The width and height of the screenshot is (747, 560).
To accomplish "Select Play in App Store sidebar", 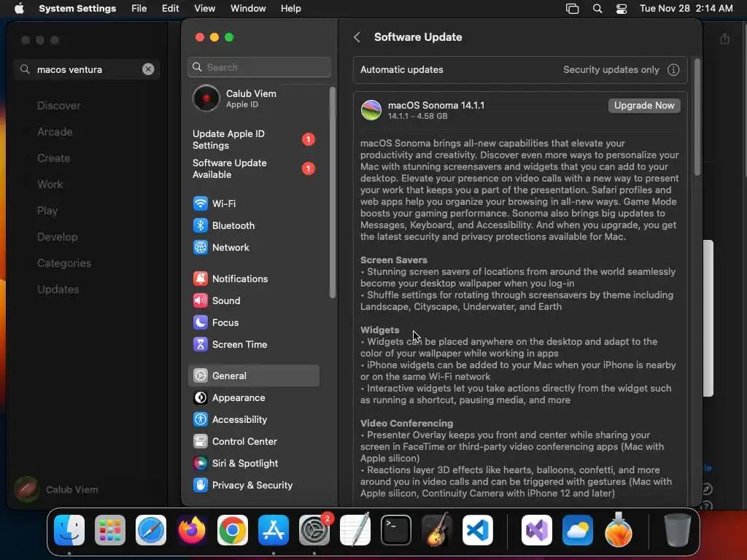I will coord(47,211).
